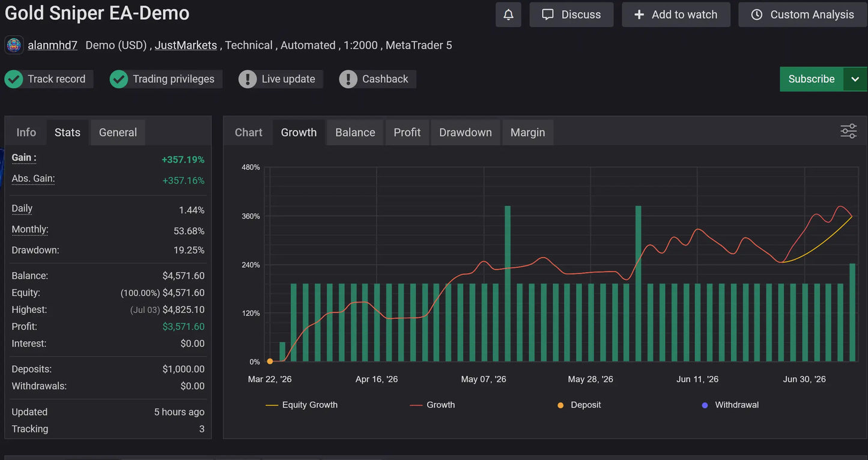
Task: Click the Subscribe button
Action: click(x=812, y=79)
